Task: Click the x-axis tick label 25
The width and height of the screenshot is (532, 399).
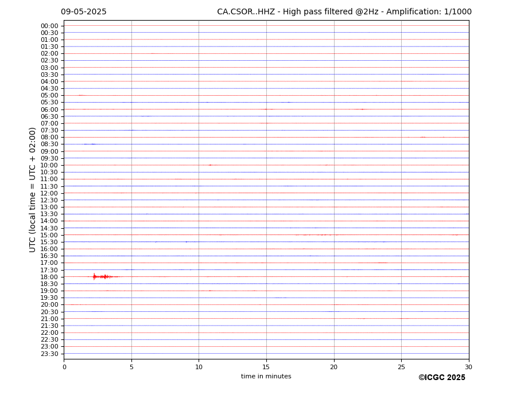Action: 401,367
